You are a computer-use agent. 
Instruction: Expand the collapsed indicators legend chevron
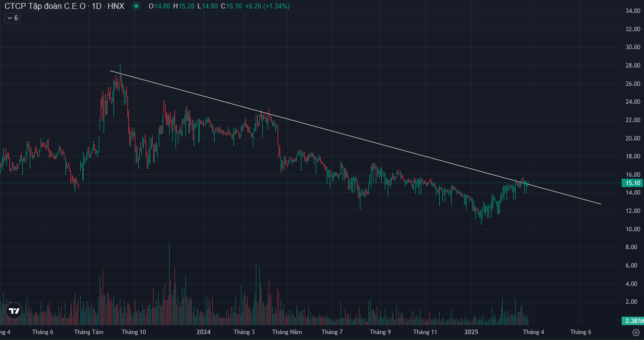pos(12,18)
